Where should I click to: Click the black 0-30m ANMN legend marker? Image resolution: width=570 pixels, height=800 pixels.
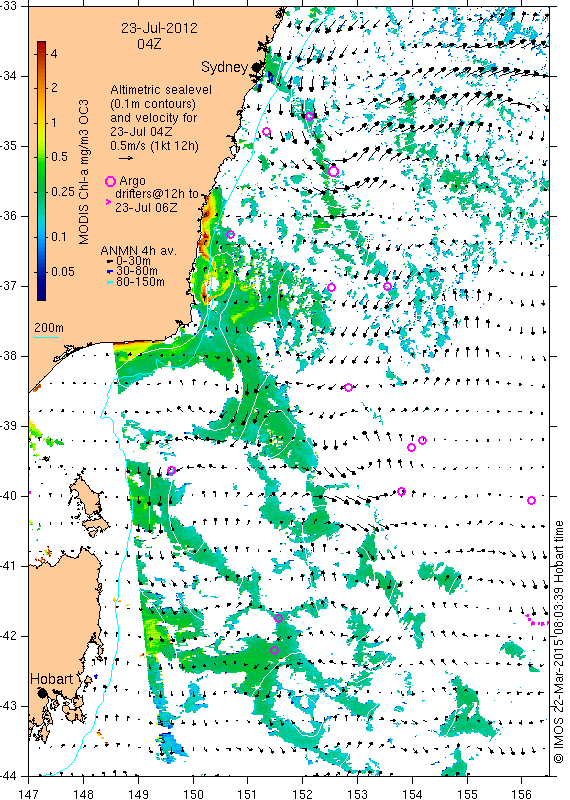click(x=109, y=261)
